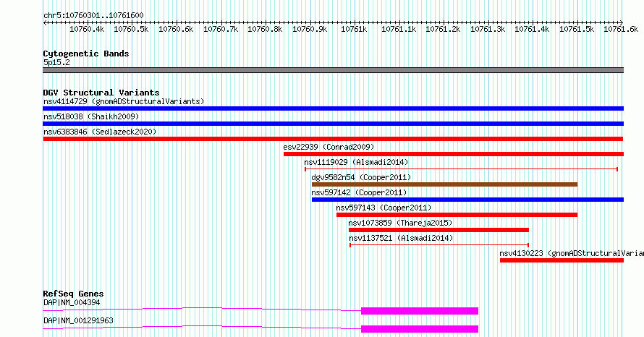
Task: Click the chr5:10760301..10761600 coordinate label
Action: point(93,16)
